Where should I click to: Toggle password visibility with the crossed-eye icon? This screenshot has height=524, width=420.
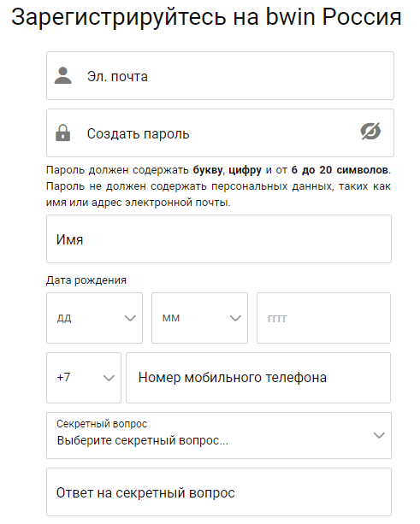(x=370, y=132)
